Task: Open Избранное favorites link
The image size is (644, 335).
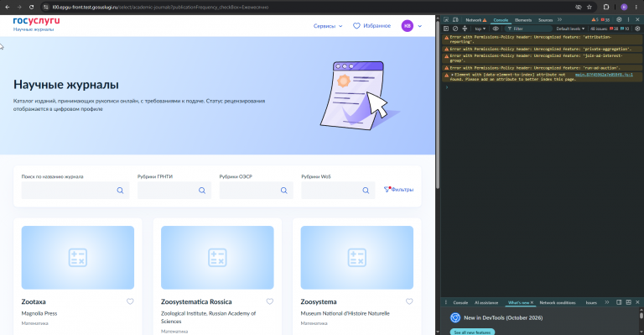Action: (x=372, y=26)
